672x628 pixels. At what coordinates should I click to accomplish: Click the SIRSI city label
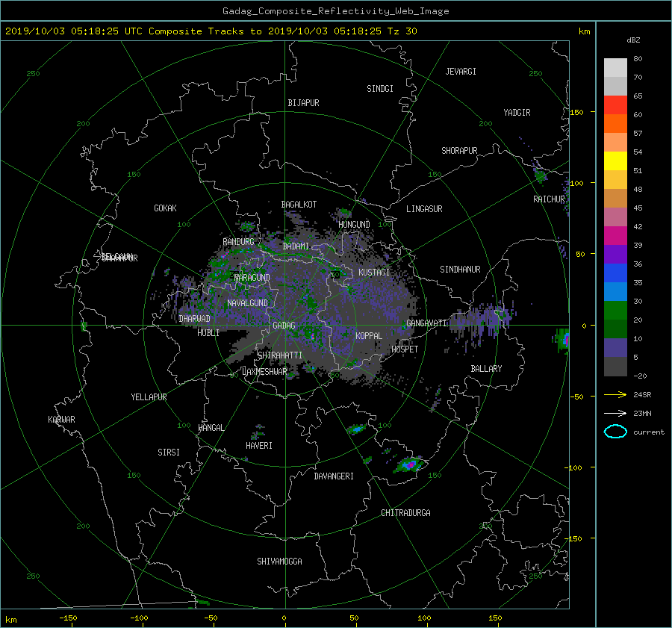169,453
